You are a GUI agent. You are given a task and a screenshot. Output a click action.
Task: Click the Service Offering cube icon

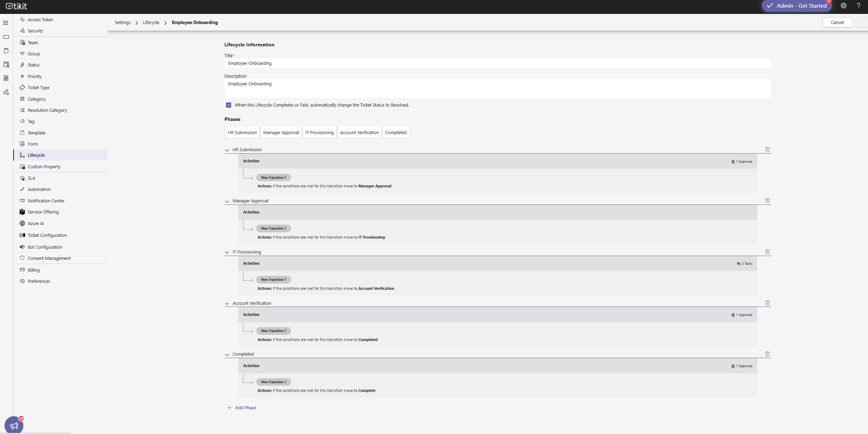[22, 212]
